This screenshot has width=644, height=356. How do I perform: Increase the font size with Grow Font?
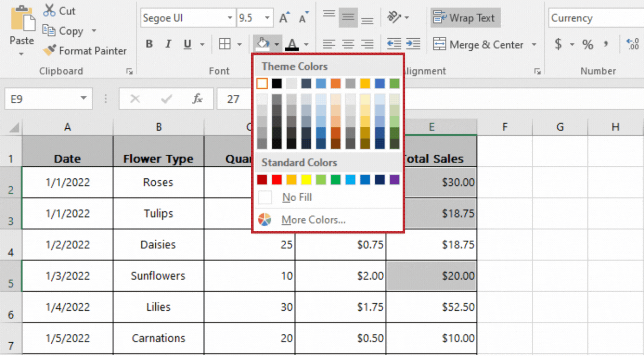point(284,17)
